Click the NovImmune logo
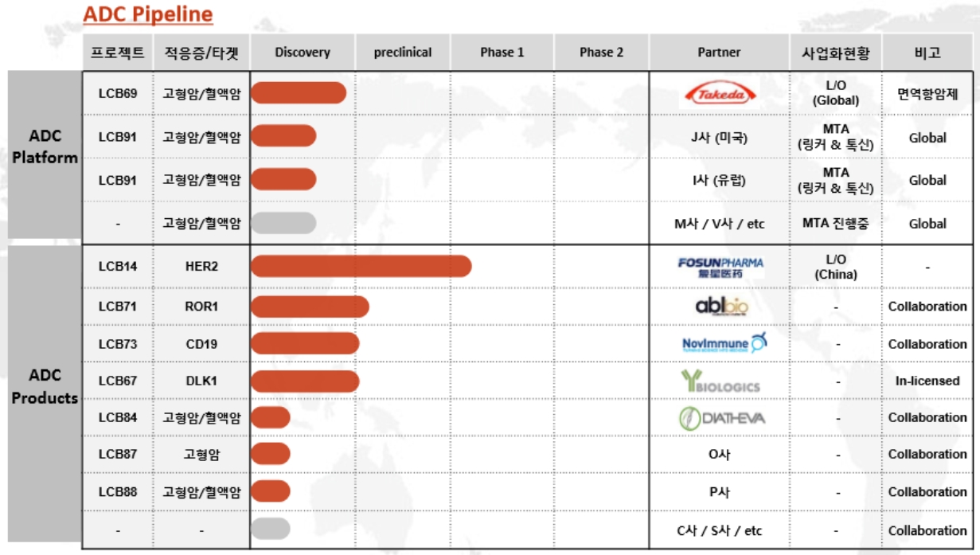Image resolution: width=980 pixels, height=555 pixels. pos(719,344)
